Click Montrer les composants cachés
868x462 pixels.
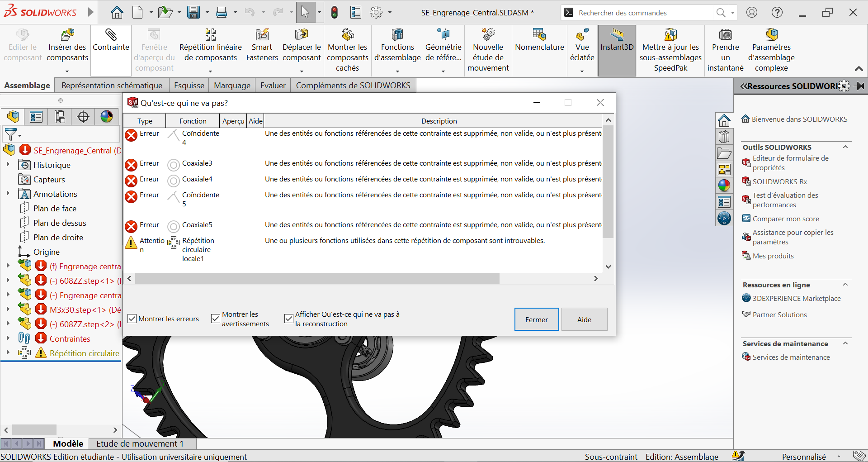tap(347, 50)
